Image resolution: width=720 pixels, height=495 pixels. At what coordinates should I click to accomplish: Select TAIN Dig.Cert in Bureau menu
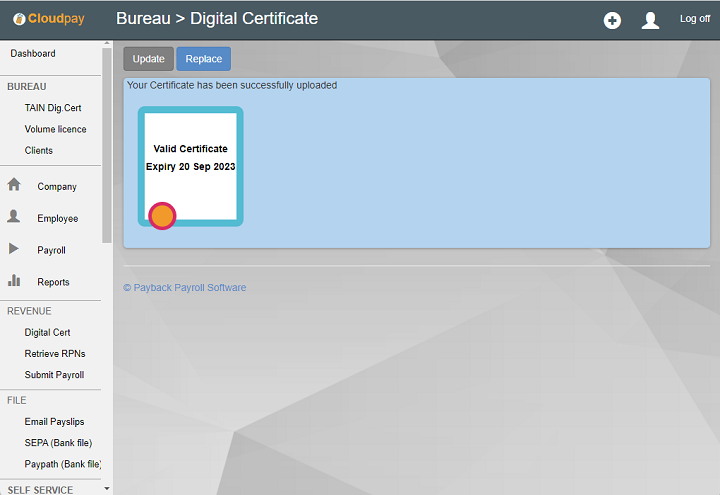53,108
